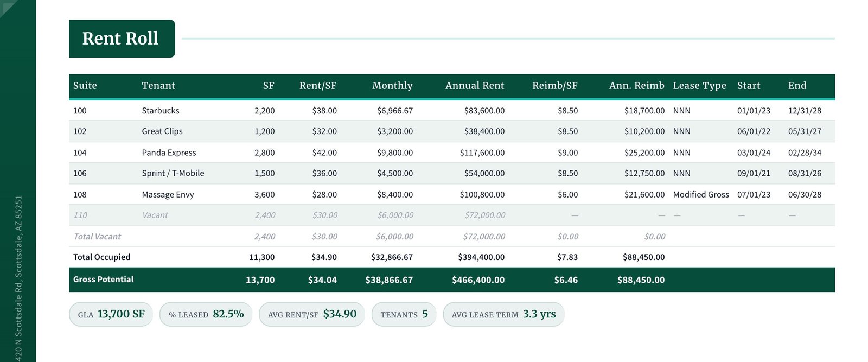Select the Suite column header

[85, 86]
